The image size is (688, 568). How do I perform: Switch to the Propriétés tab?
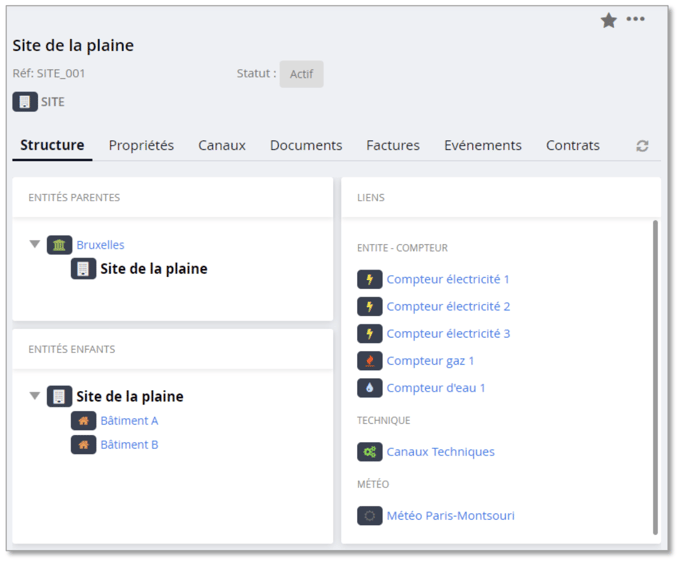tap(141, 145)
